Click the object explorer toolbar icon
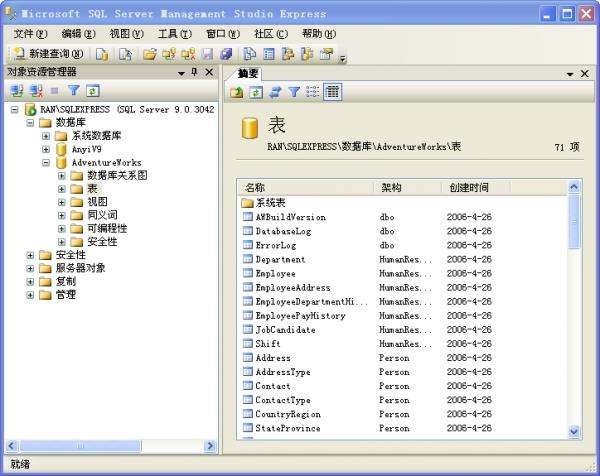Viewport: 600px width, 476px height. [x=288, y=54]
